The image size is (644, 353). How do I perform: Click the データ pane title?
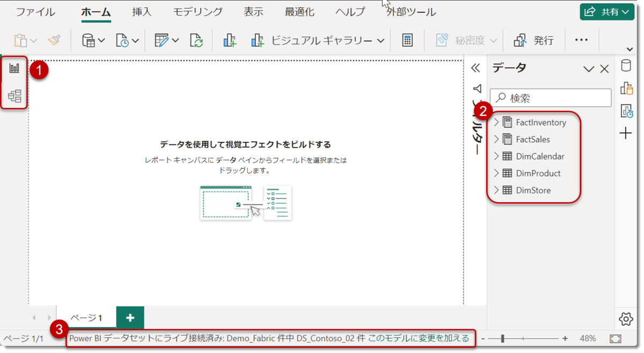509,68
